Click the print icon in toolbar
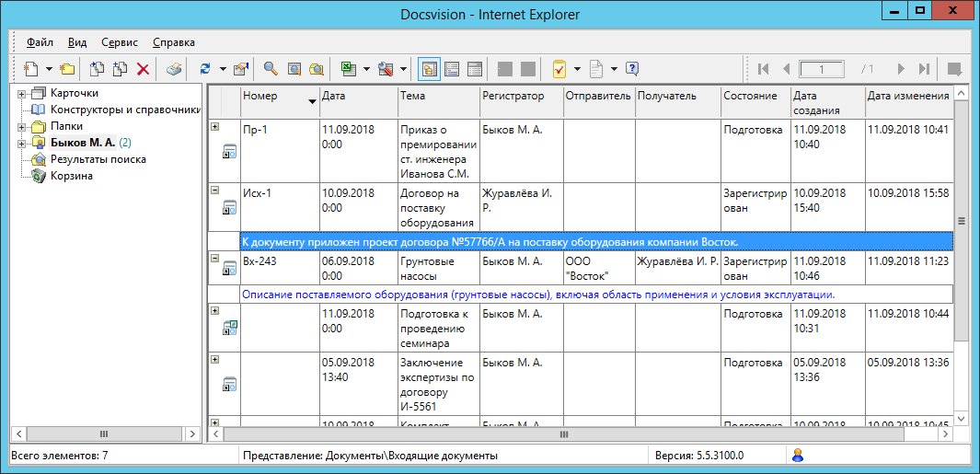 (x=174, y=69)
